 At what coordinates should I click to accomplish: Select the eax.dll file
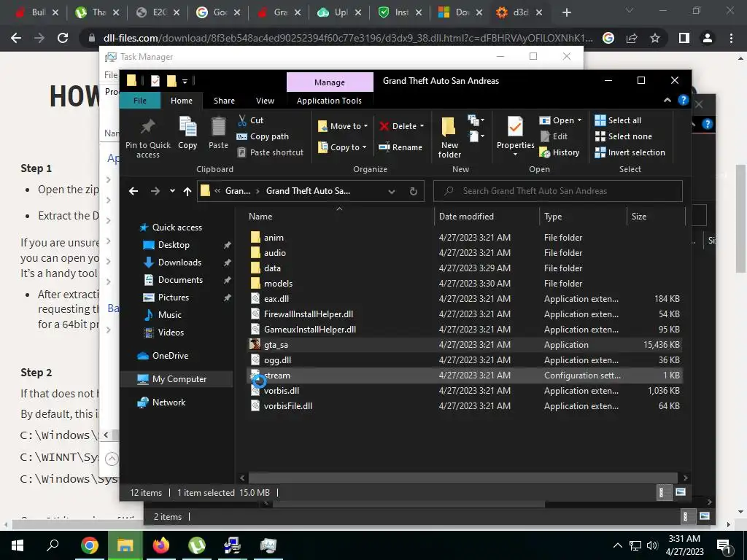[x=465, y=298]
